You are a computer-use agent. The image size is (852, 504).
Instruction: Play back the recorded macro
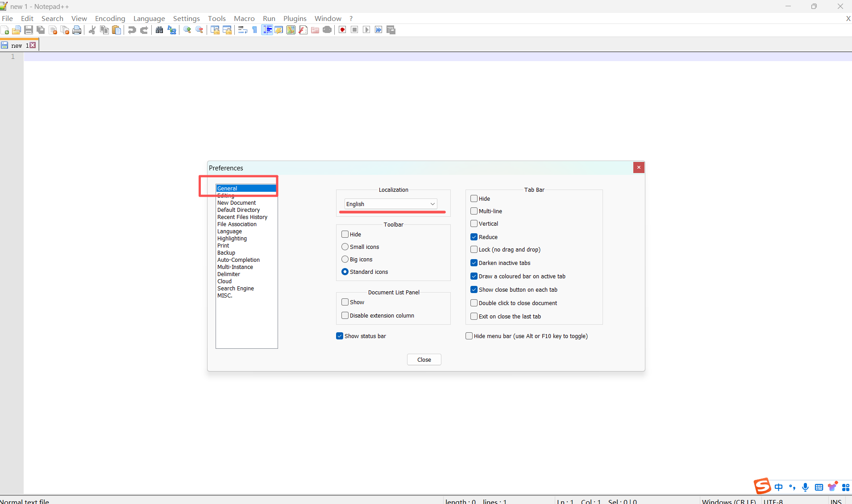(366, 30)
